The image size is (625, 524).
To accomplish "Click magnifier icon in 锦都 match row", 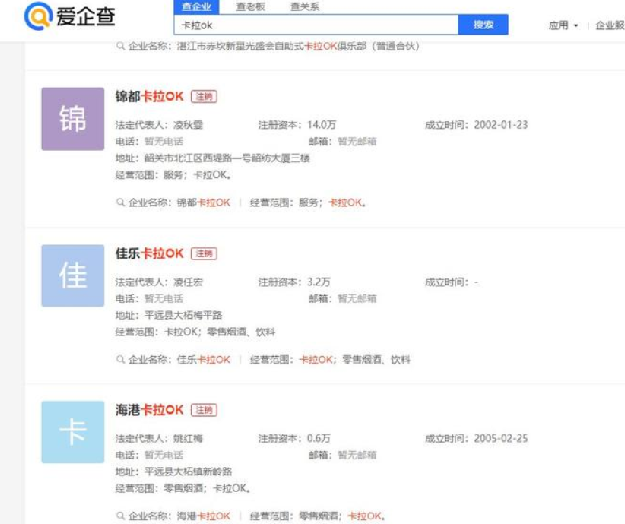I will pyautogui.click(x=120, y=202).
